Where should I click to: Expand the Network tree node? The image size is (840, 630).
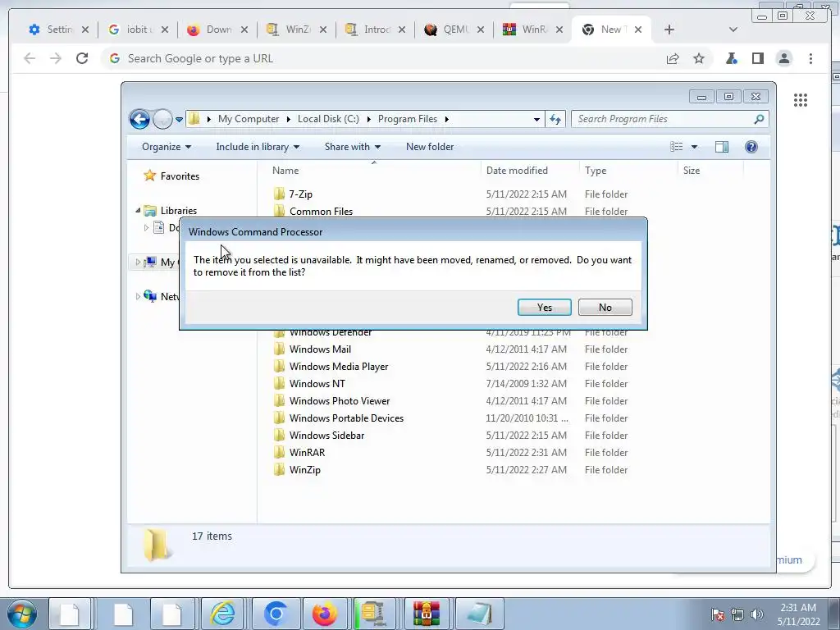[138, 296]
